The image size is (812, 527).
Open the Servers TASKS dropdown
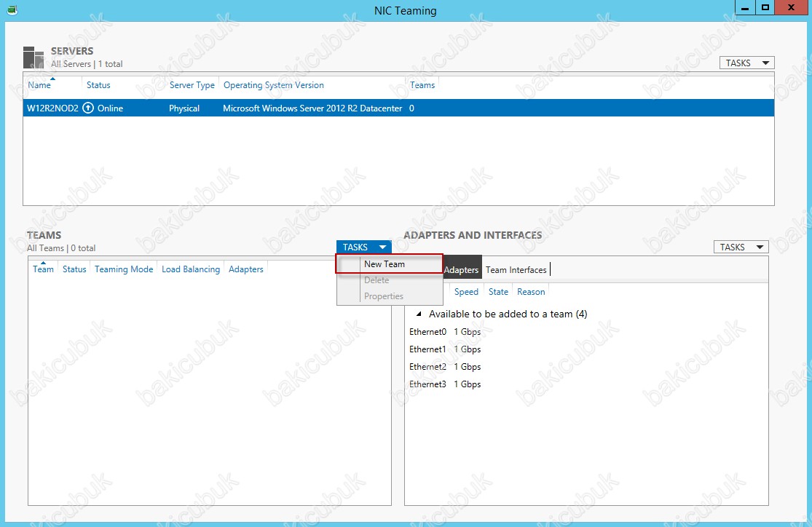746,63
